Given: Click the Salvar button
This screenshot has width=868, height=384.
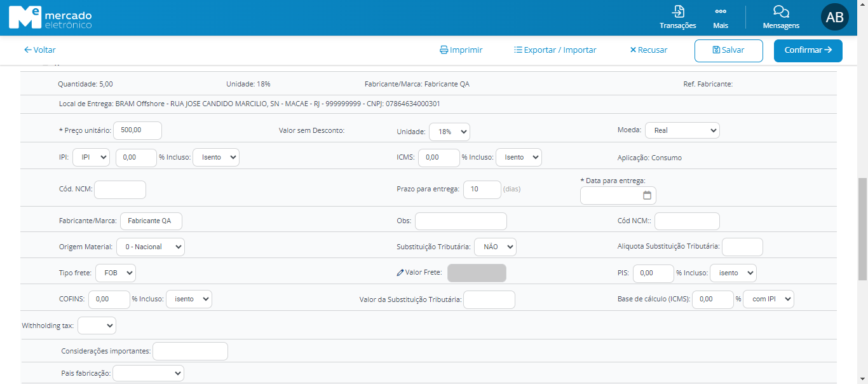Looking at the screenshot, I should coord(728,50).
